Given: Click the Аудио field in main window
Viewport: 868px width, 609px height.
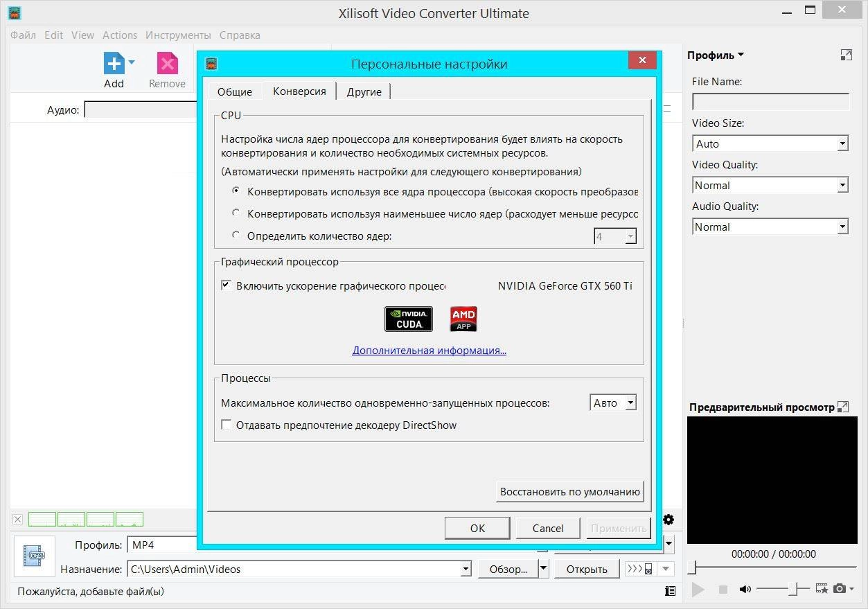Looking at the screenshot, I should (141, 109).
